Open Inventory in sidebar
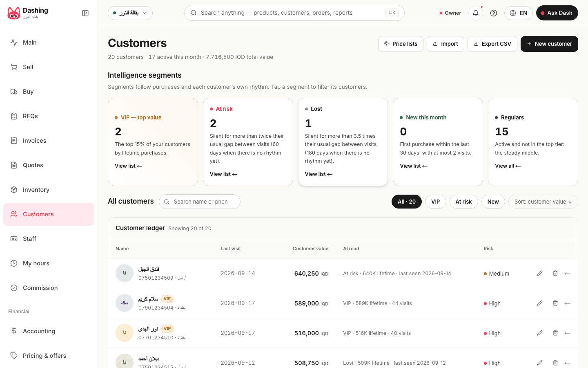Image resolution: width=588 pixels, height=368 pixels. pyautogui.click(x=49, y=190)
